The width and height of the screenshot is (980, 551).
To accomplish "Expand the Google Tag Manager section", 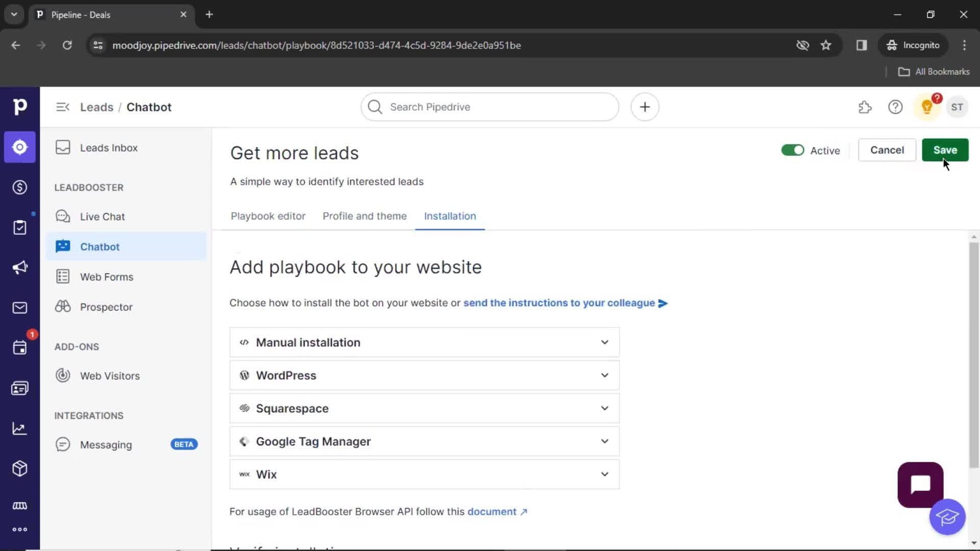I will [x=424, y=441].
